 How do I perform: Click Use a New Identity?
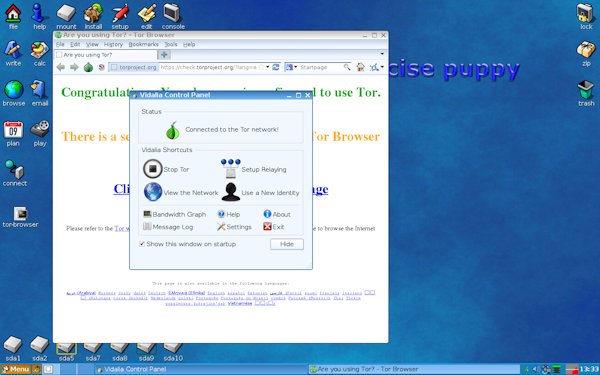[260, 192]
